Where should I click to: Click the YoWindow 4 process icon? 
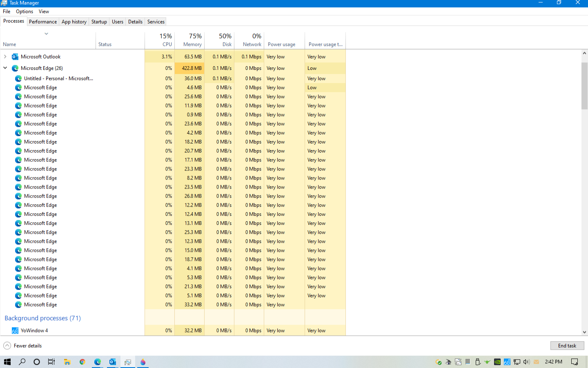coord(15,331)
